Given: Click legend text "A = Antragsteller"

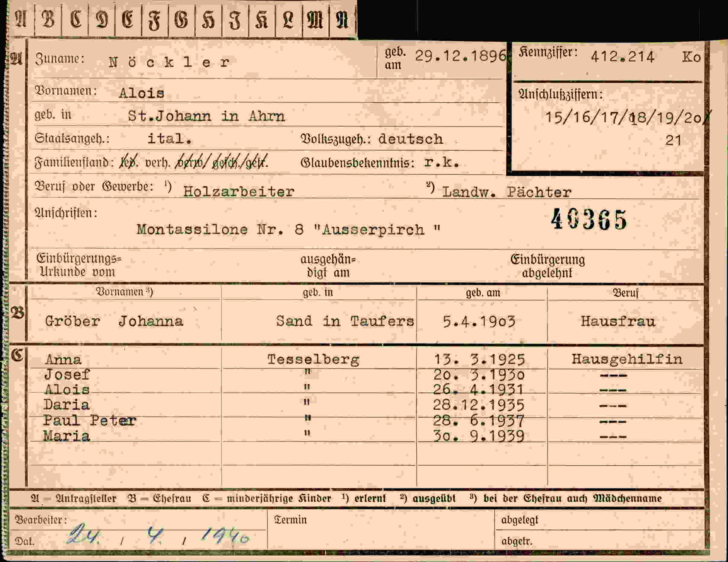Looking at the screenshot, I should (x=73, y=498).
